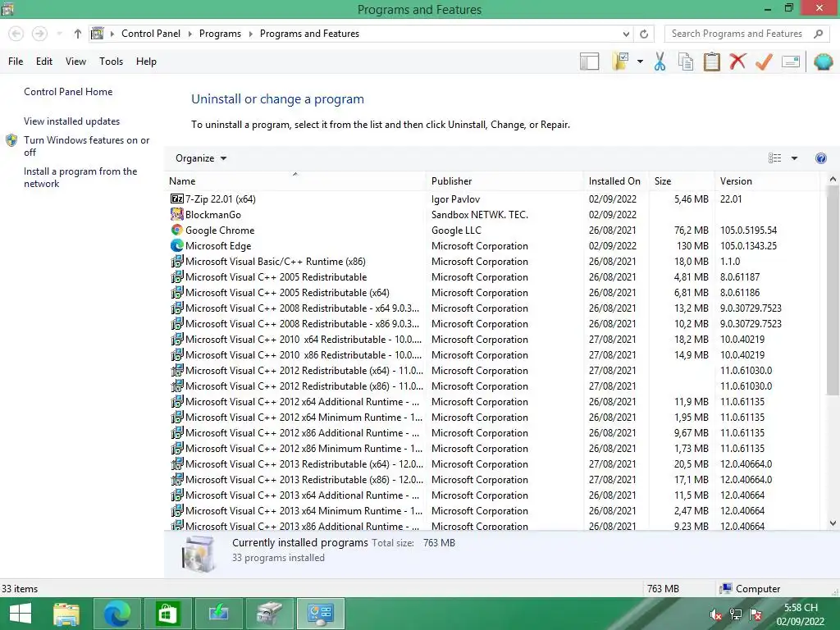Click the taskbar clock showing 5:58 CH

click(801, 614)
